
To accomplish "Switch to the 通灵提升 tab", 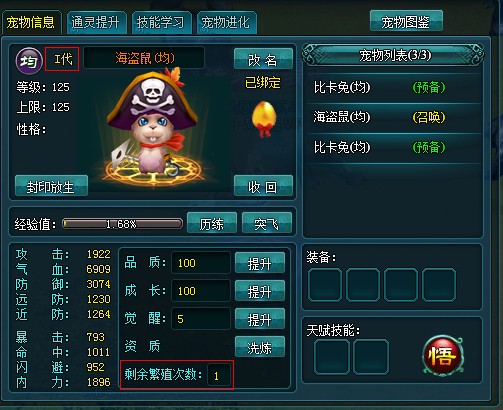I will [x=96, y=23].
